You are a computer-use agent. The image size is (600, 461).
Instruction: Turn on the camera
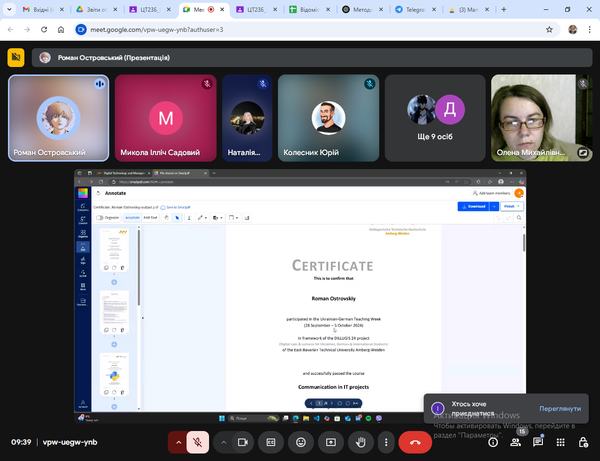coord(243,441)
